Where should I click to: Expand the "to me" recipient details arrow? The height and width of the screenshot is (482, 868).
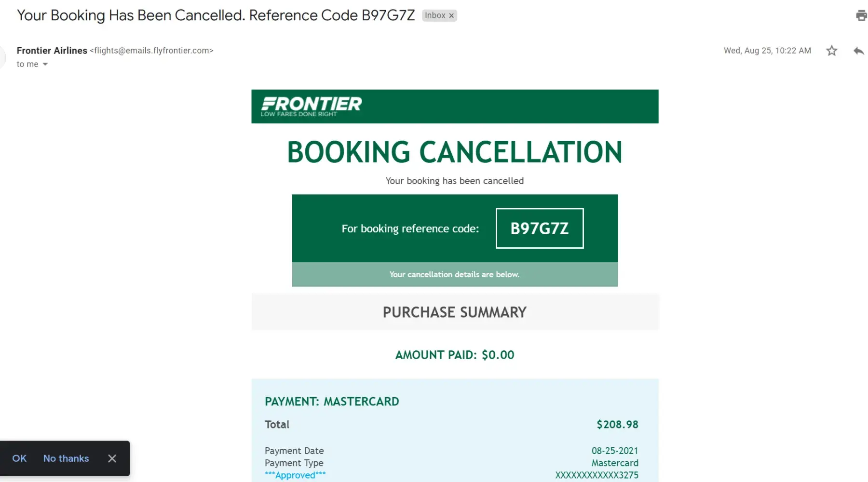coord(45,64)
